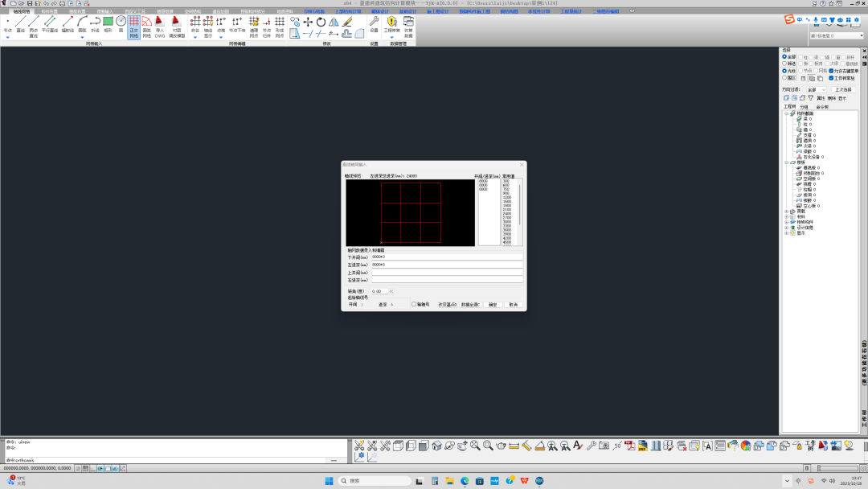The height and width of the screenshot is (489, 868).
Task: Expand the 材料 tree node
Action: click(x=786, y=216)
